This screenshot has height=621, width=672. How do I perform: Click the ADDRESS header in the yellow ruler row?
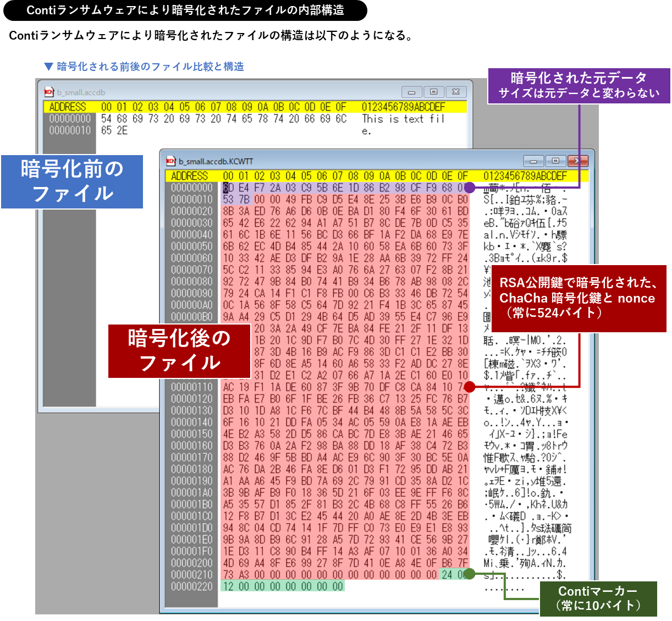pyautogui.click(x=190, y=176)
